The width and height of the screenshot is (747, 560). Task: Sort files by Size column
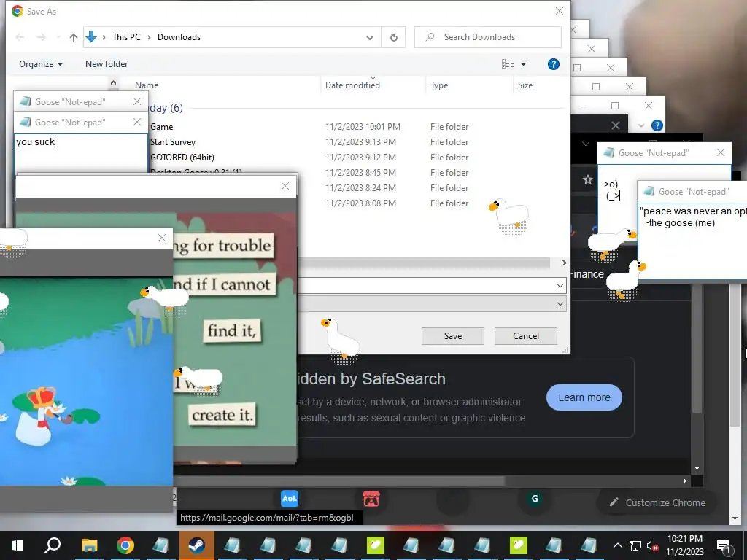point(525,85)
